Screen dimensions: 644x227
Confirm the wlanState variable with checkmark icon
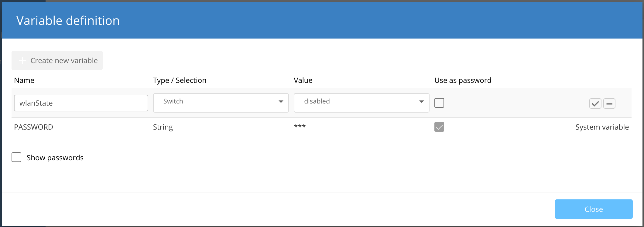[595, 103]
